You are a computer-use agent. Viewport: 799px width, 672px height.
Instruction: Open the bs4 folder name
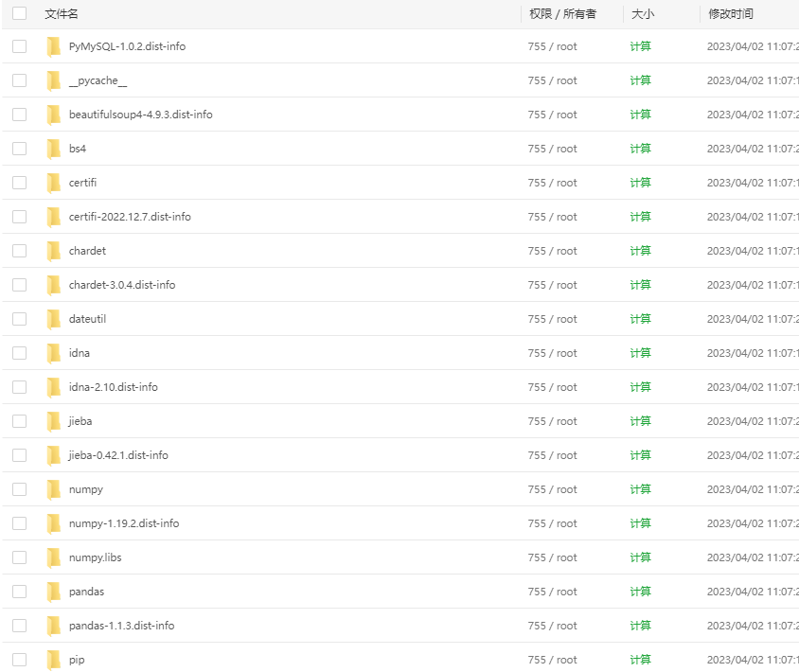click(x=78, y=149)
